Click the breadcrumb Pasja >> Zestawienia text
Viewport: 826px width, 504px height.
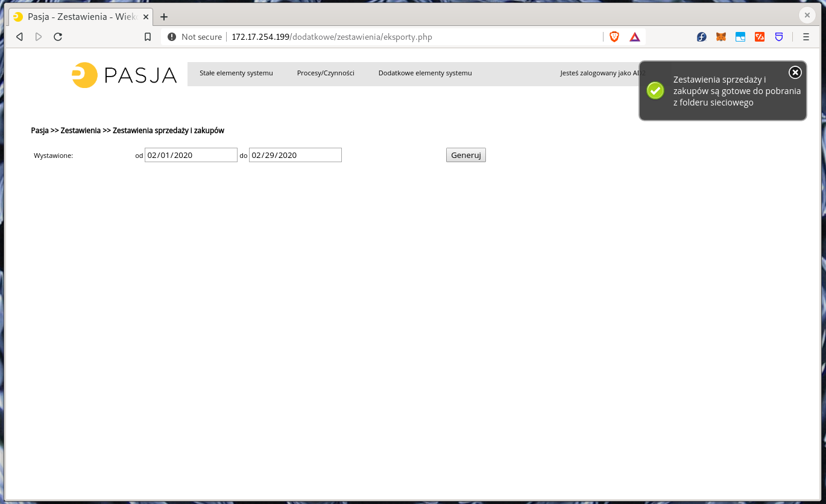(66, 130)
